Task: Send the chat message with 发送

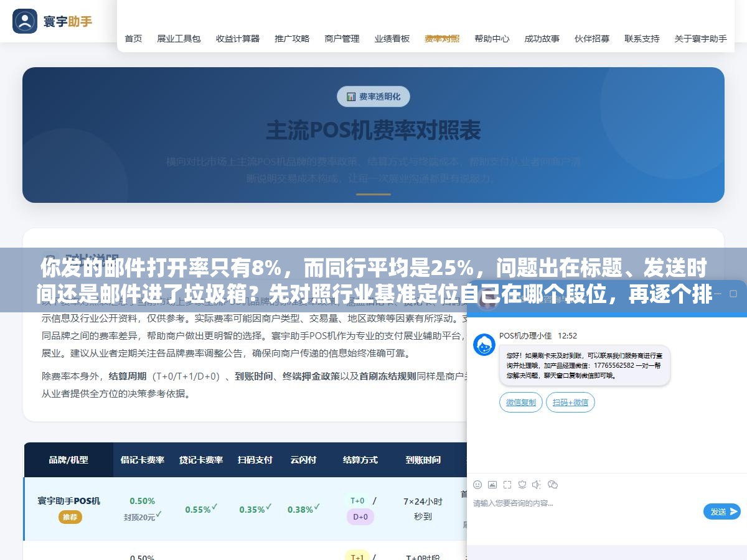Action: click(x=722, y=511)
